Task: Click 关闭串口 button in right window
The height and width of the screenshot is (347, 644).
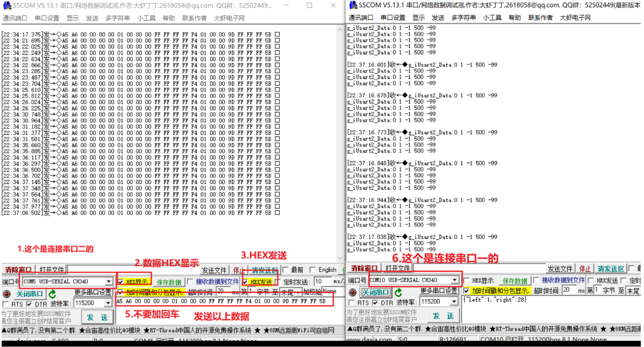Action: (376, 292)
